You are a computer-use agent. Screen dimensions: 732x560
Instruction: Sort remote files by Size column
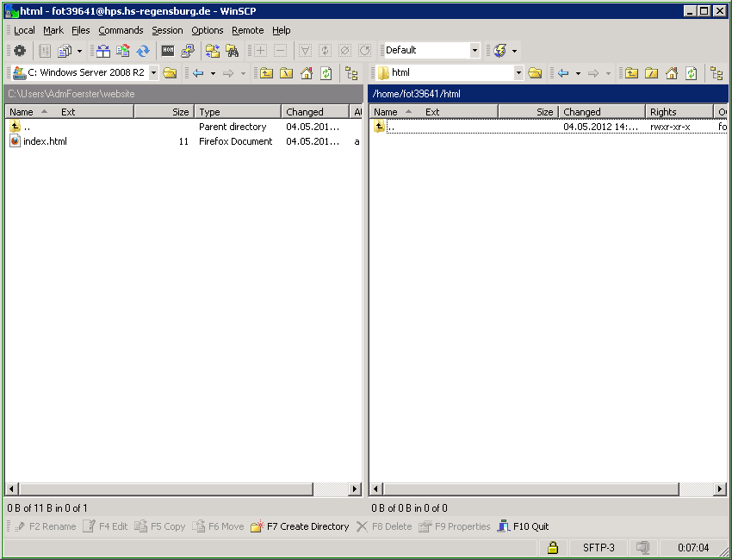coord(529,112)
